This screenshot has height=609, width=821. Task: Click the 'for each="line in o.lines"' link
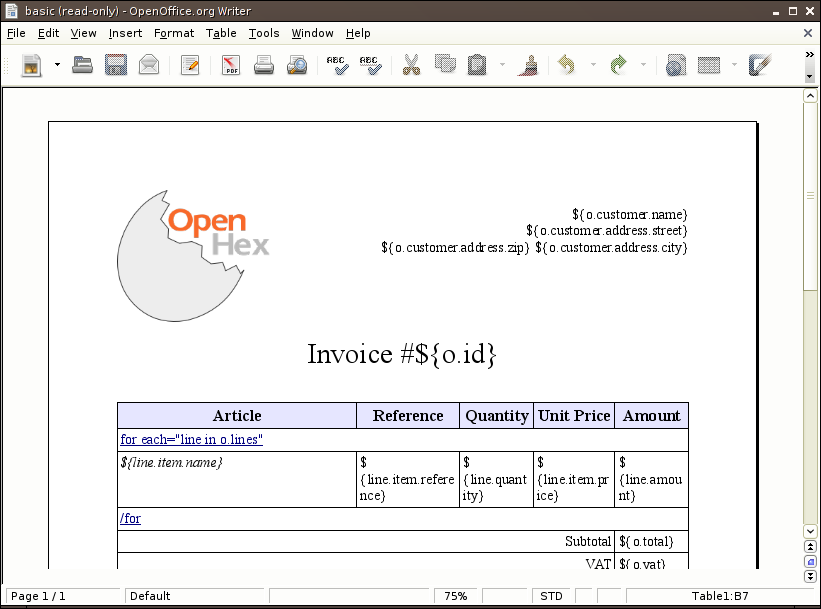tap(191, 440)
